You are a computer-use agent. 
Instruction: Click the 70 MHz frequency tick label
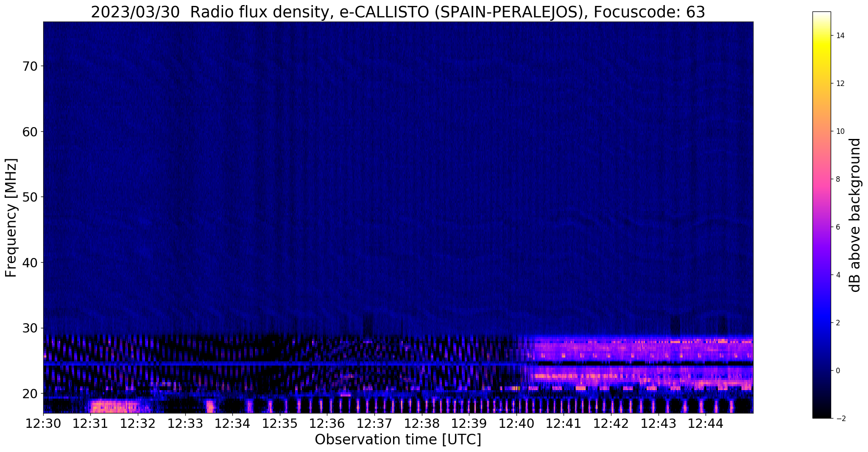tap(30, 66)
